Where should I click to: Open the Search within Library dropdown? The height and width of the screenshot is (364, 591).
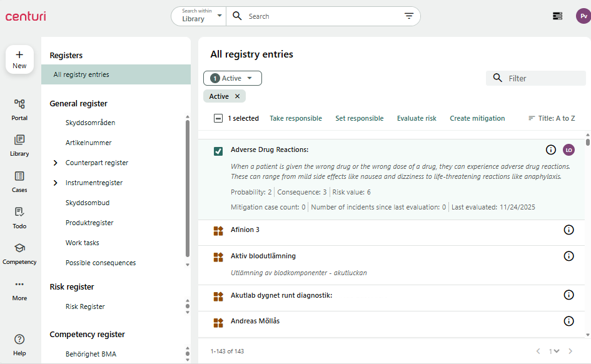[x=198, y=16]
